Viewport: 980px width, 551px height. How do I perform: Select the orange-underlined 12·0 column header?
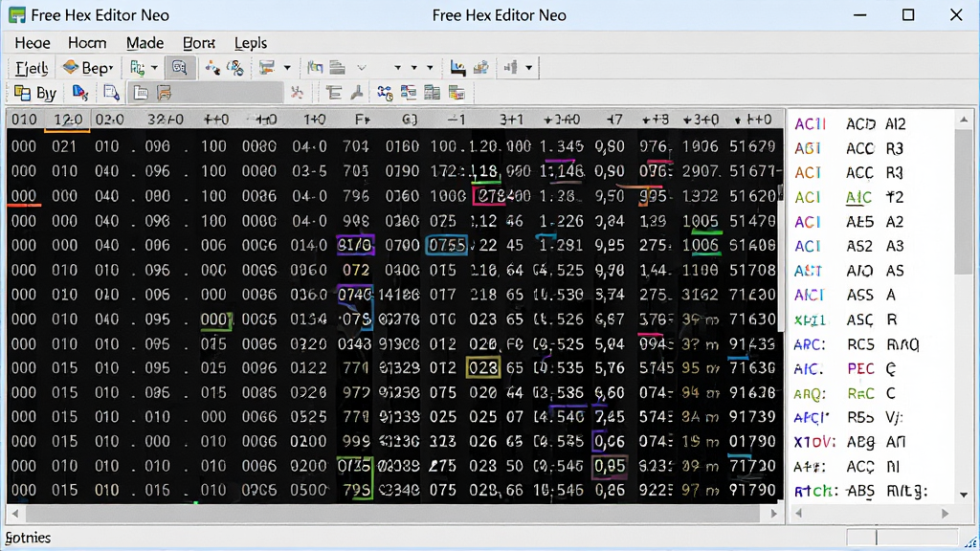(x=68, y=120)
